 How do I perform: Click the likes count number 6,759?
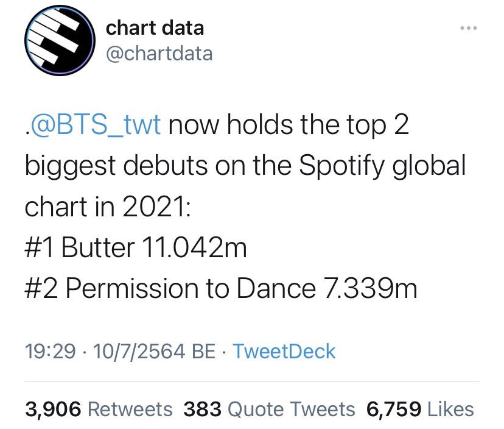coord(393,409)
